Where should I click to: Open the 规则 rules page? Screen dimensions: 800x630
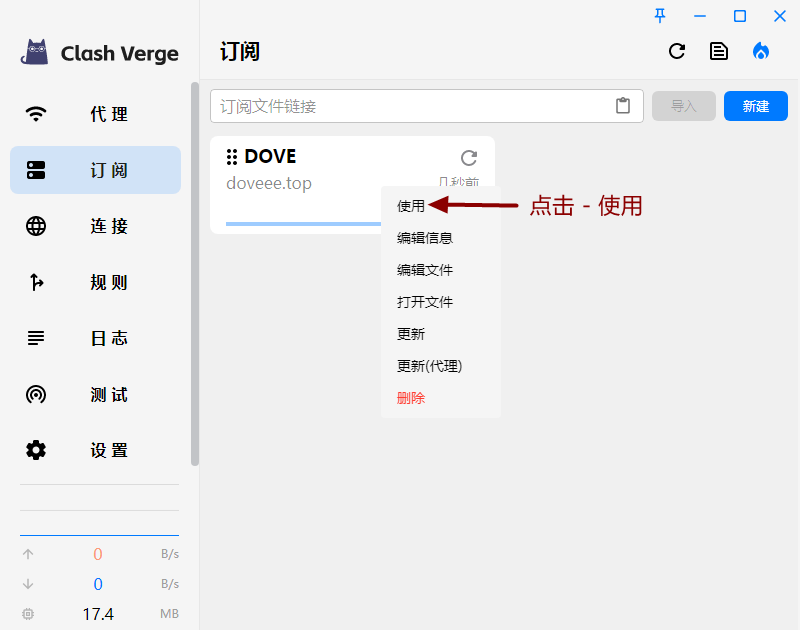coord(95,282)
